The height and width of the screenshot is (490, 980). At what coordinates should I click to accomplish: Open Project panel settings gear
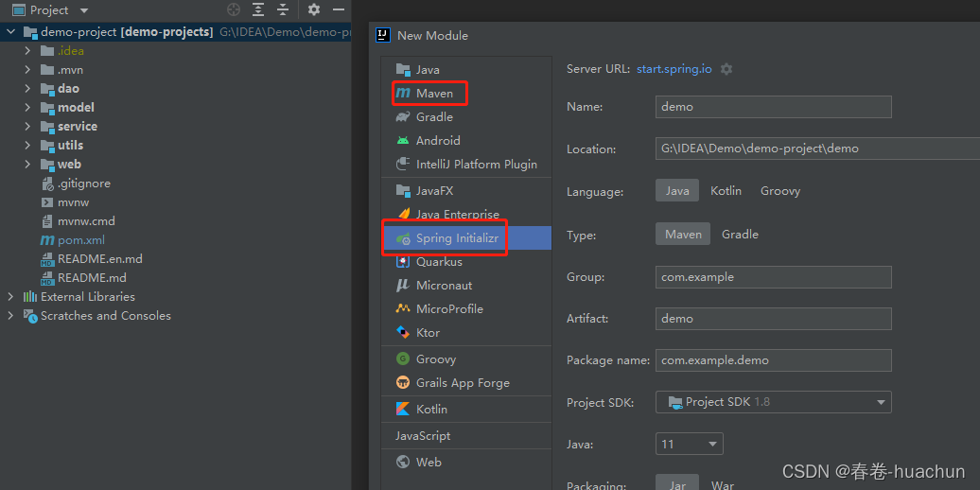[x=314, y=9]
